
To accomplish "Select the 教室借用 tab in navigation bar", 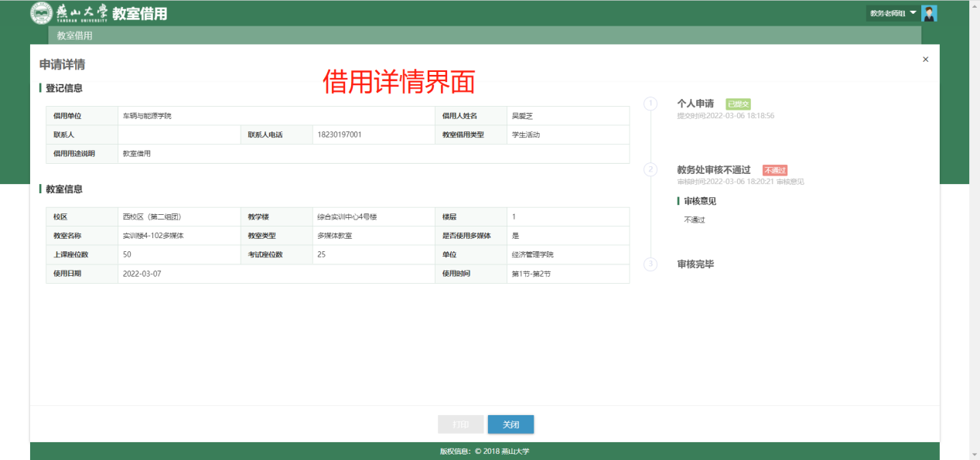I will (74, 36).
